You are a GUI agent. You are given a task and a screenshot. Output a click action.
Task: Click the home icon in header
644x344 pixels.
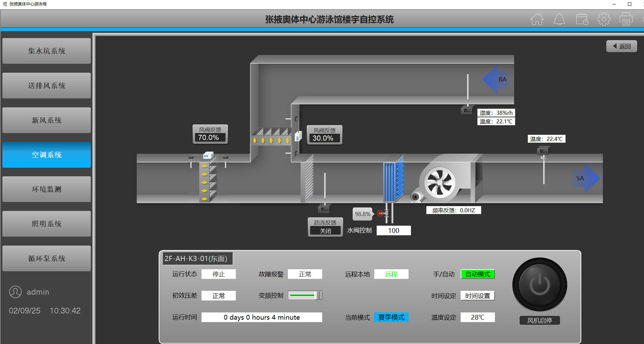pyautogui.click(x=537, y=19)
